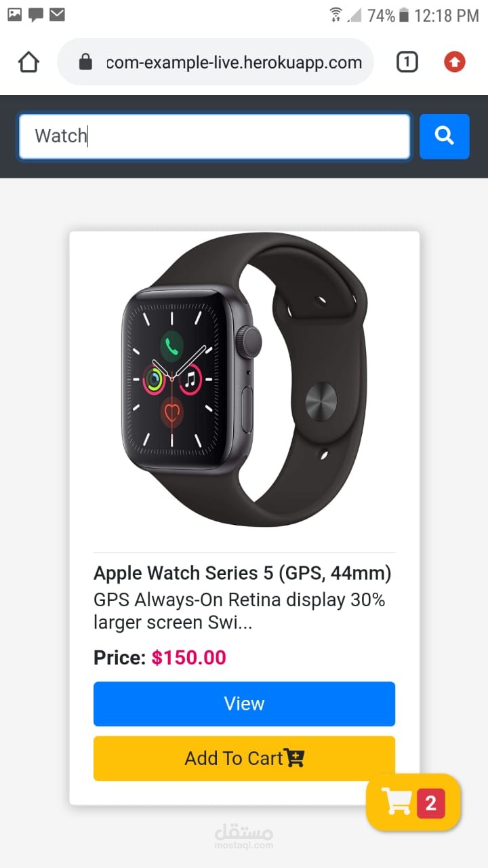Tap the battery status icon
Image resolution: width=488 pixels, height=868 pixels.
point(404,15)
